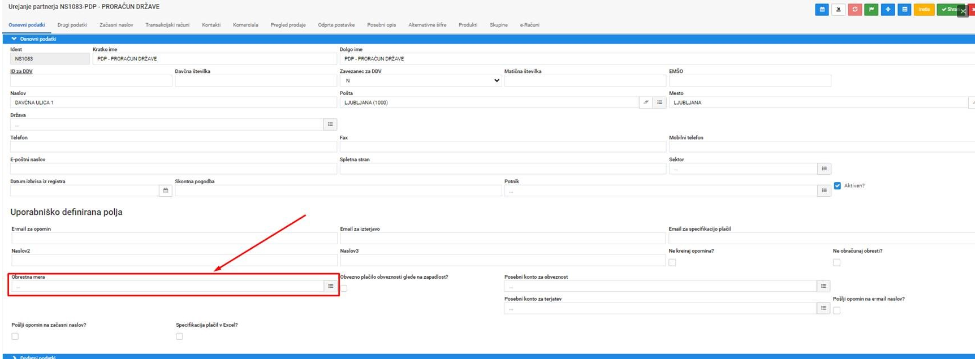Open the Posebni opis tab

[382, 25]
